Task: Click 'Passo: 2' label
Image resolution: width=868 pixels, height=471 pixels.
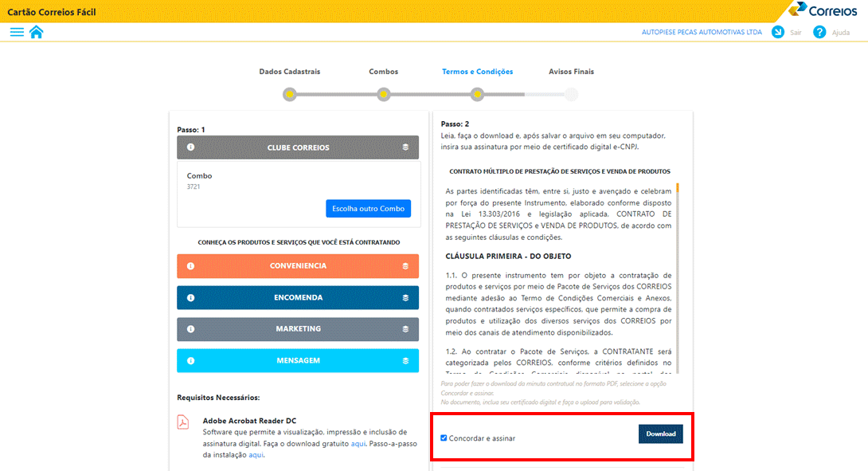Action: 455,124
